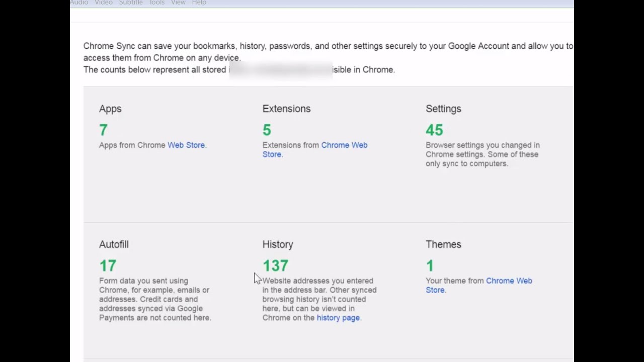The height and width of the screenshot is (362, 644).
Task: Open the Audio menu
Action: (x=79, y=3)
